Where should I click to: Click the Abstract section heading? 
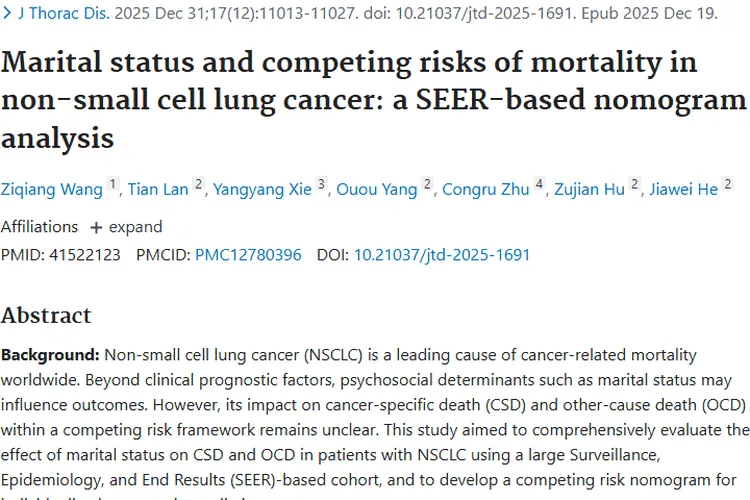click(x=46, y=315)
